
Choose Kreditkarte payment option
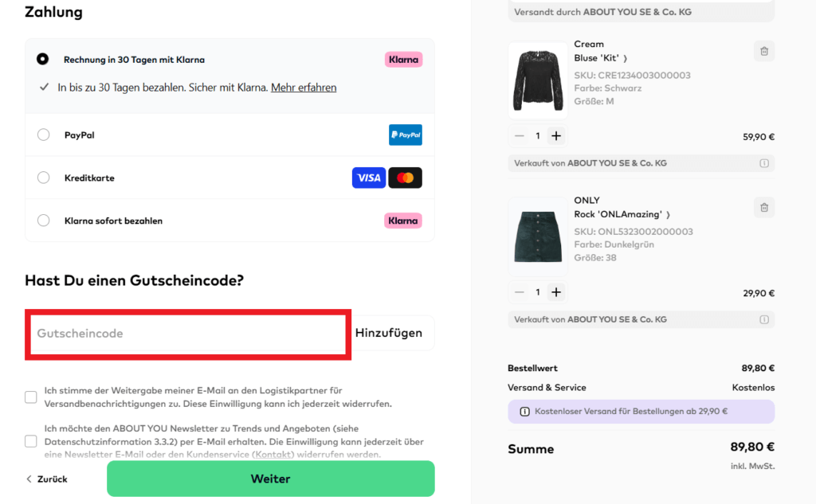[43, 177]
